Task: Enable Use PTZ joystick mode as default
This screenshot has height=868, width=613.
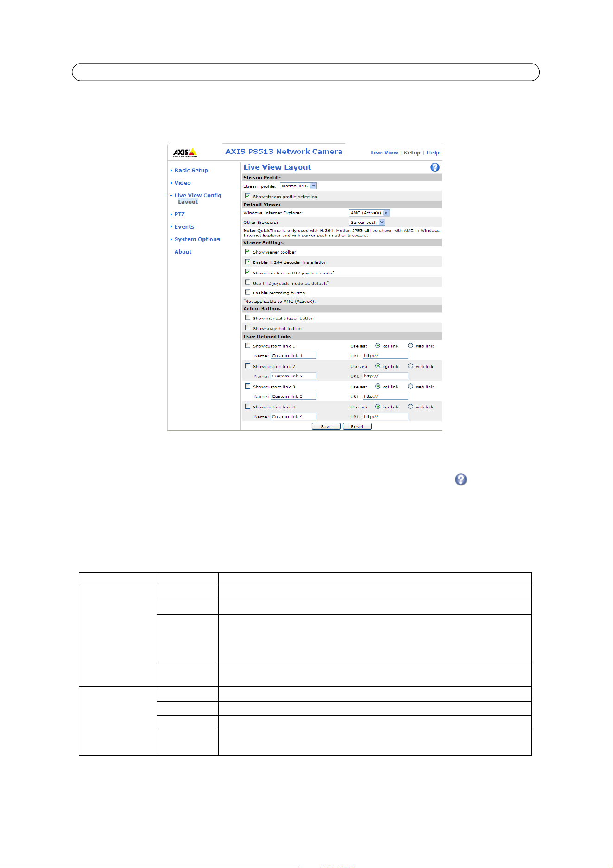Action: pyautogui.click(x=248, y=282)
